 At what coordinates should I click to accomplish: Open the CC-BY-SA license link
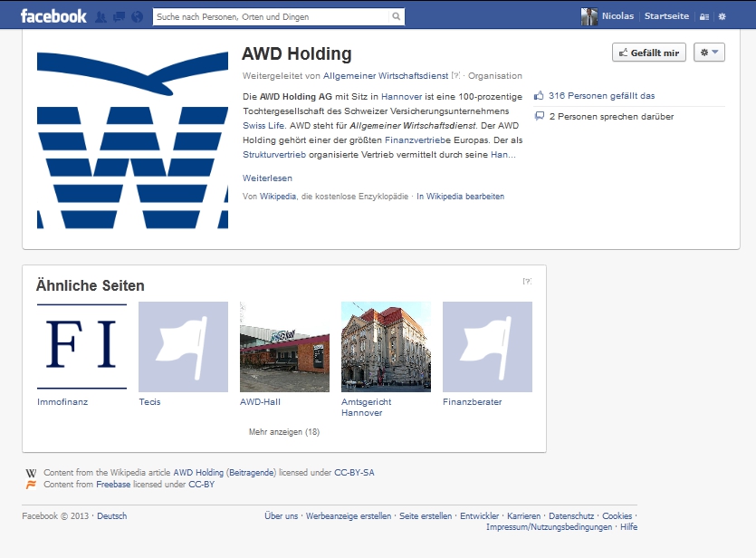click(x=354, y=473)
